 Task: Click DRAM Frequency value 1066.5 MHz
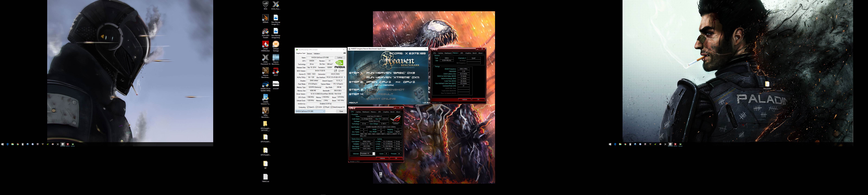tap(464, 69)
